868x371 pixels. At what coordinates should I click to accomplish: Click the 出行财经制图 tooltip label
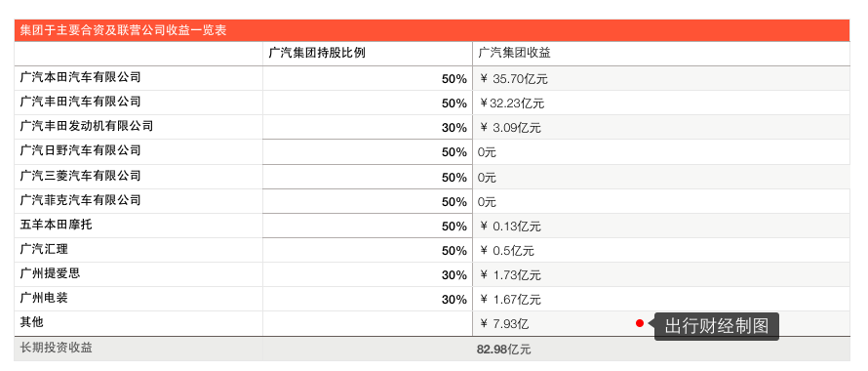[716, 326]
